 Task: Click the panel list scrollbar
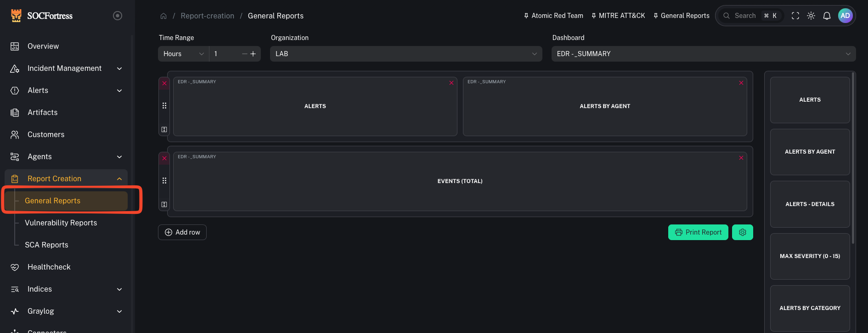pyautogui.click(x=853, y=158)
